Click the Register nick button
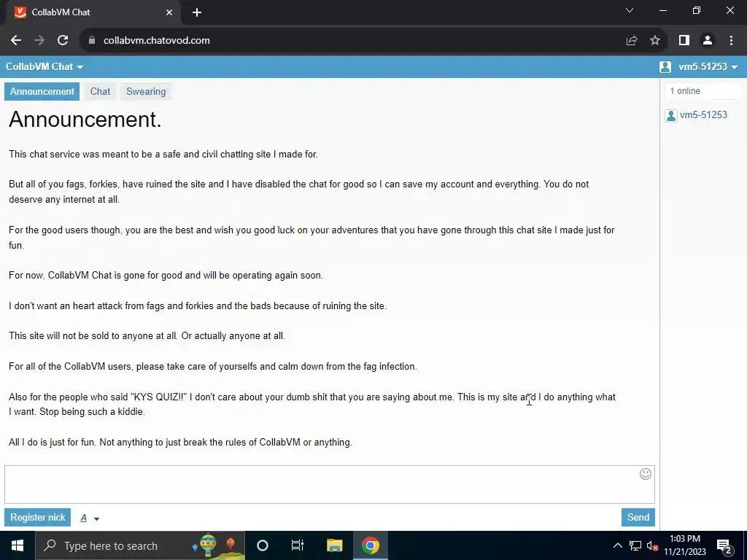Screen dimensions: 747x560 (38, 517)
